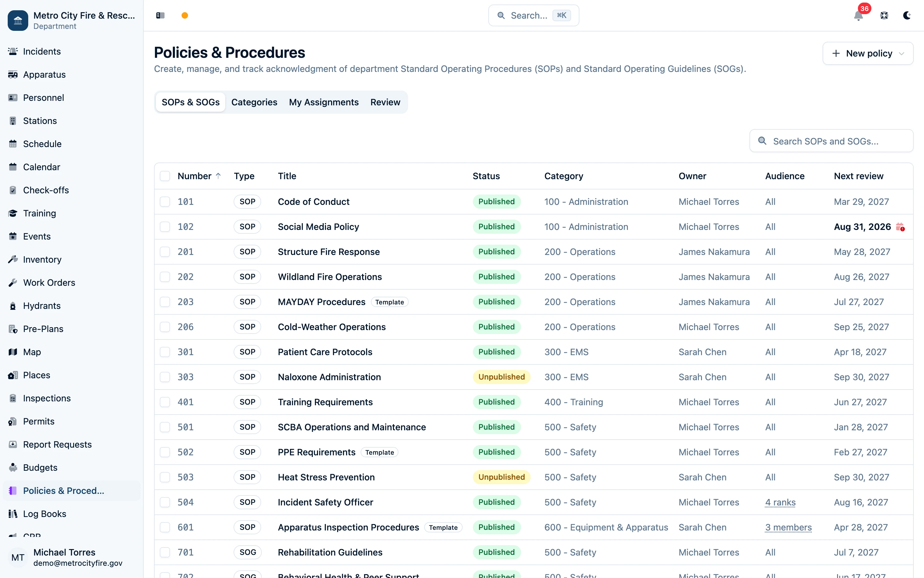The width and height of the screenshot is (924, 578).
Task: Click the Unpublished badge for Heat Stress Prevention
Action: coord(501,477)
